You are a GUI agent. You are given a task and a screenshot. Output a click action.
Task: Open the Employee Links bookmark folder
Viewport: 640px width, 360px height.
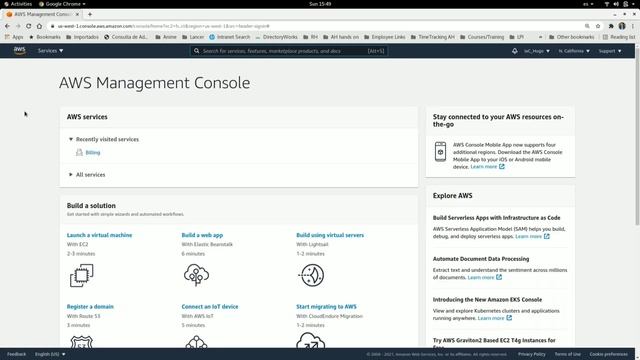point(384,37)
